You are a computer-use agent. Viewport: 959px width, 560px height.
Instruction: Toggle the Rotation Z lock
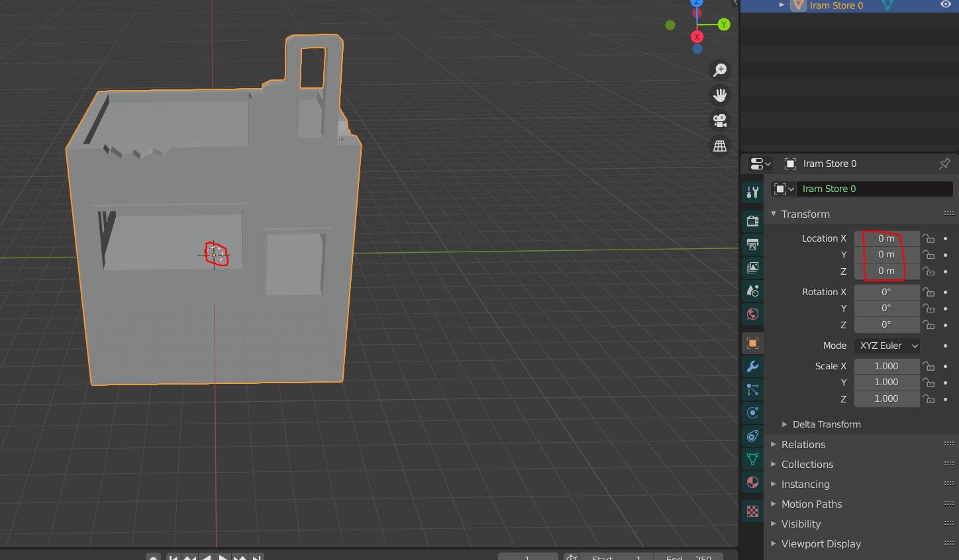tap(929, 324)
